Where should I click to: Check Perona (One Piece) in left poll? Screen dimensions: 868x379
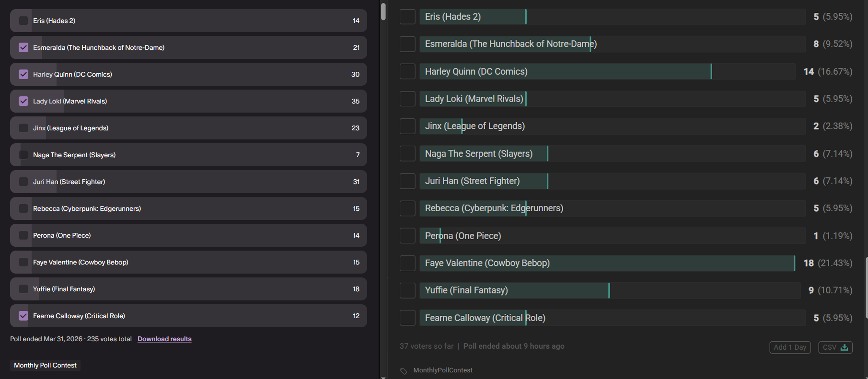click(x=23, y=235)
